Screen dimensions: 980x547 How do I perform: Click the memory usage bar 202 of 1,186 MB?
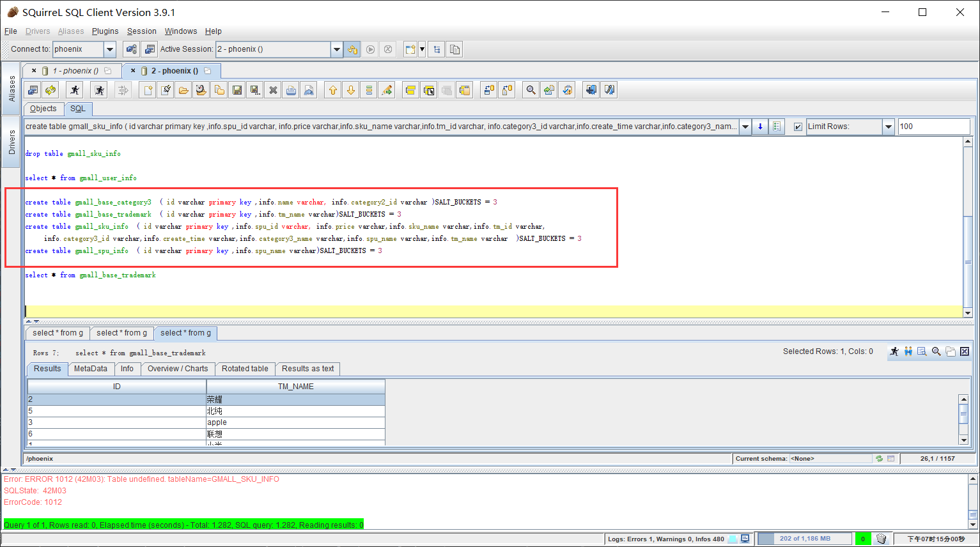(x=804, y=539)
